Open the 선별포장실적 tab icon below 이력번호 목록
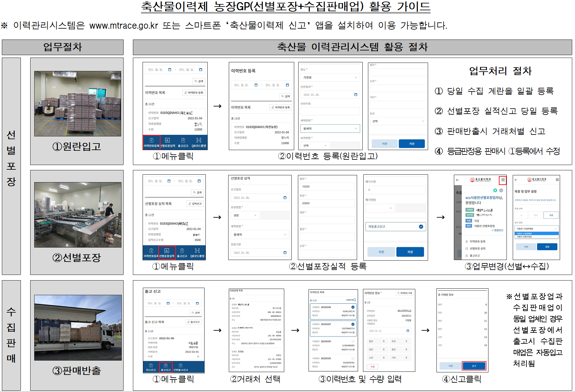The image size is (575, 392). click(167, 140)
